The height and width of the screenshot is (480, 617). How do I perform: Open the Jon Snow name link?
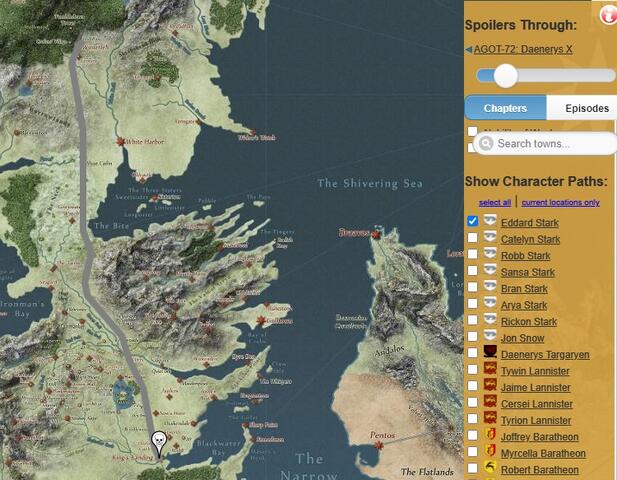523,338
